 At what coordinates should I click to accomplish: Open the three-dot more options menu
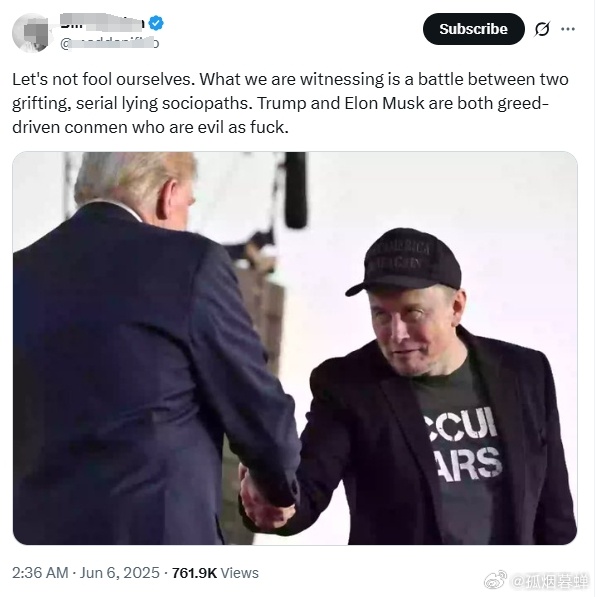(568, 29)
